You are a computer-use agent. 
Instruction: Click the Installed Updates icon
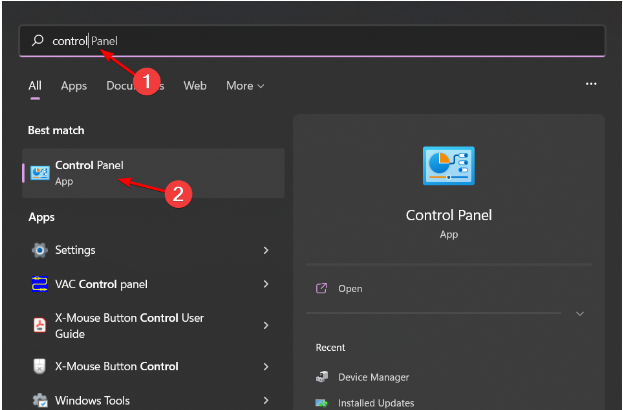321,403
